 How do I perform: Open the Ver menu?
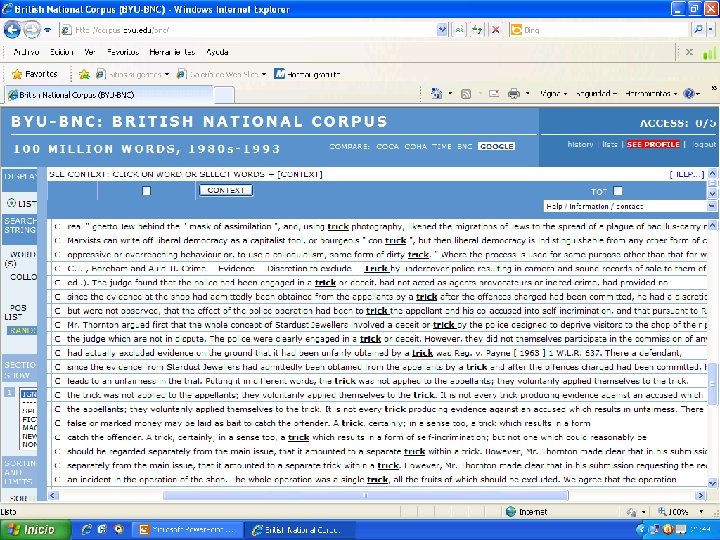90,52
